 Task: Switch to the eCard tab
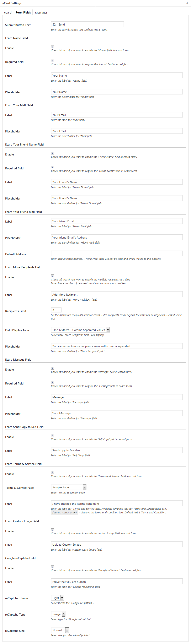[8, 12]
